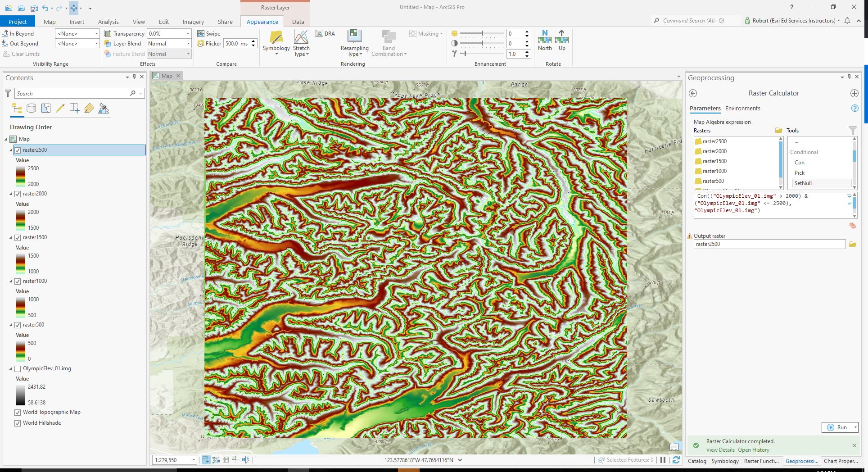This screenshot has height=472, width=868.
Task: Open History for Raster Calculator
Action: tap(753, 449)
